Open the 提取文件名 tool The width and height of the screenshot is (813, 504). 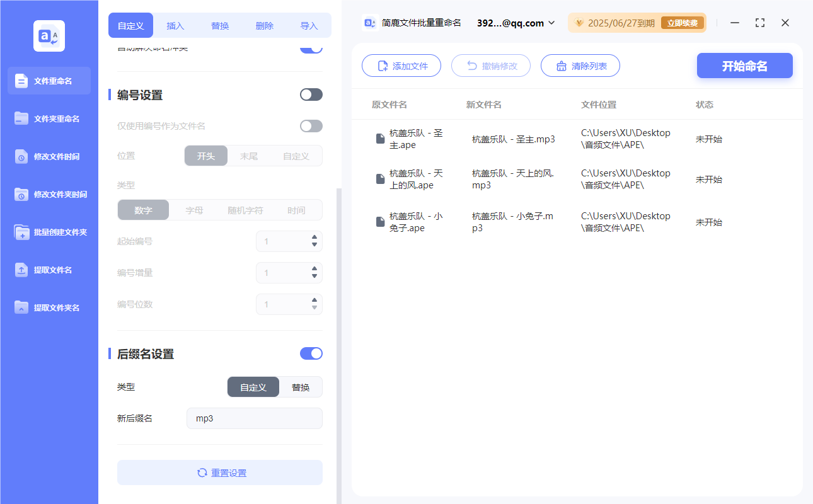pyautogui.click(x=49, y=270)
